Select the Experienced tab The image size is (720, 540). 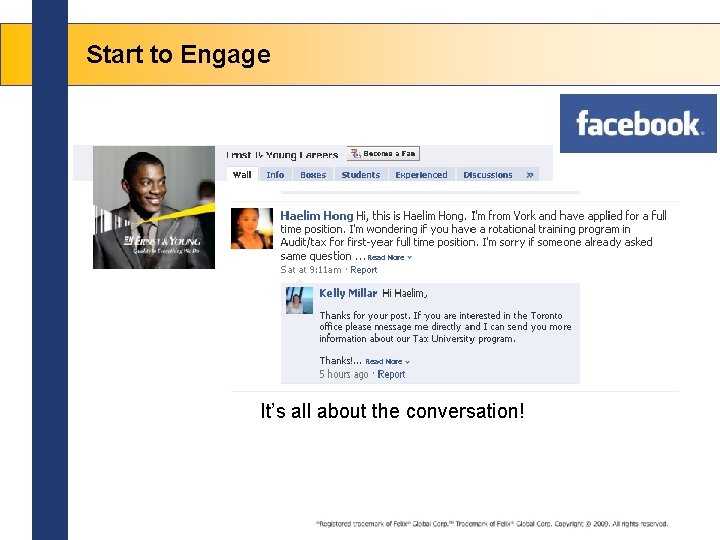point(421,174)
